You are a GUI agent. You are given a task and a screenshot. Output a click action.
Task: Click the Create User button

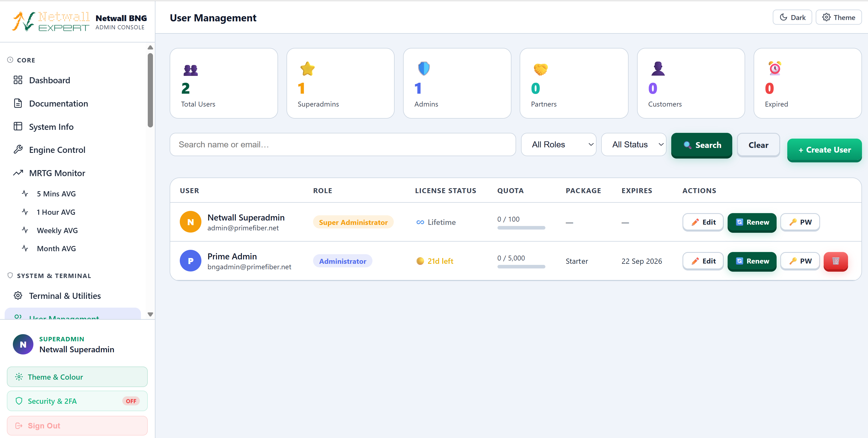824,150
